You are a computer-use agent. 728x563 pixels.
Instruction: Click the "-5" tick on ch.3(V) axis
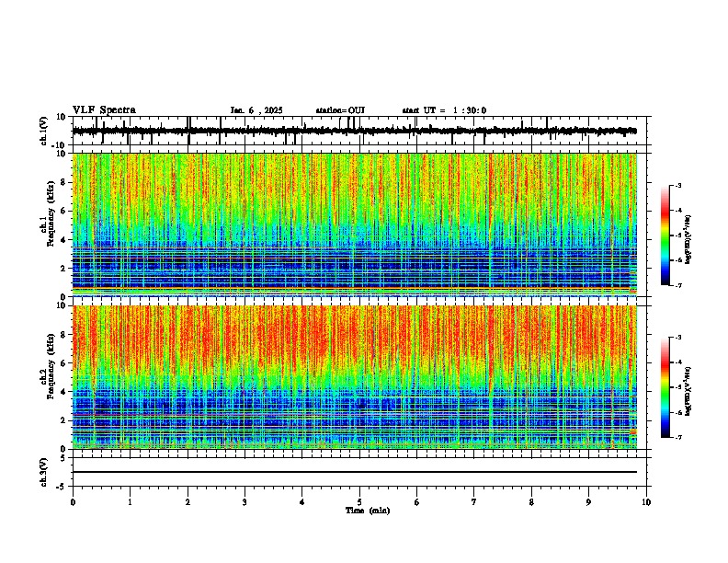tap(62, 487)
